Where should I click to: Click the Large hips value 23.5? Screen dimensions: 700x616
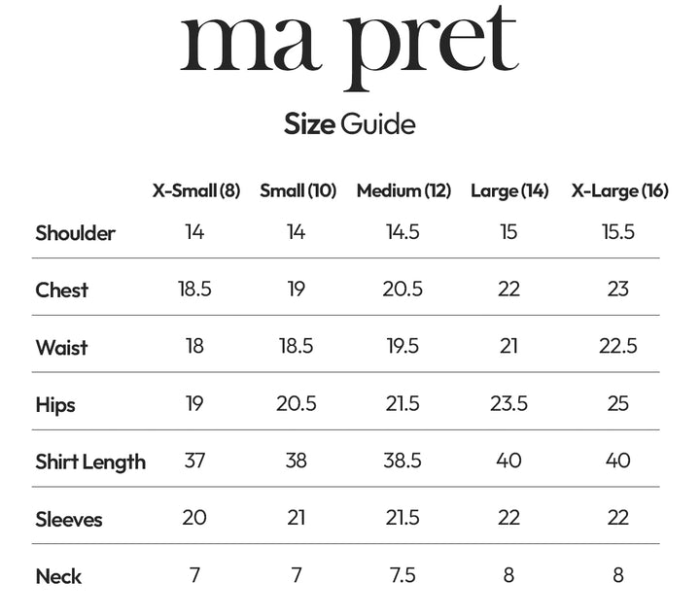point(508,403)
